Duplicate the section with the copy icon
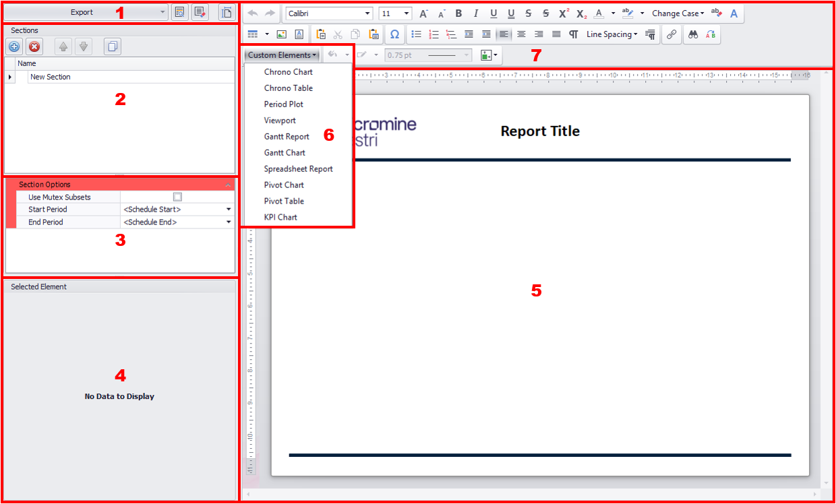Image resolution: width=836 pixels, height=504 pixels. pyautogui.click(x=113, y=46)
